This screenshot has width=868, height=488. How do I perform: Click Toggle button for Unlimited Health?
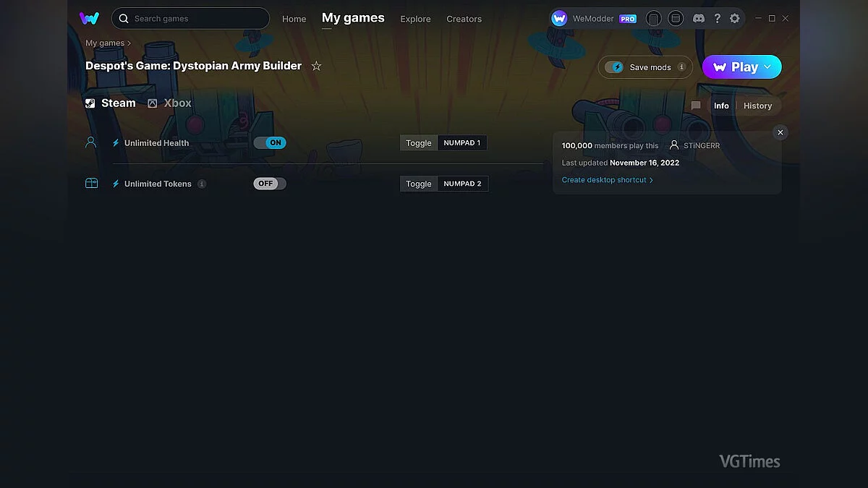tap(418, 143)
